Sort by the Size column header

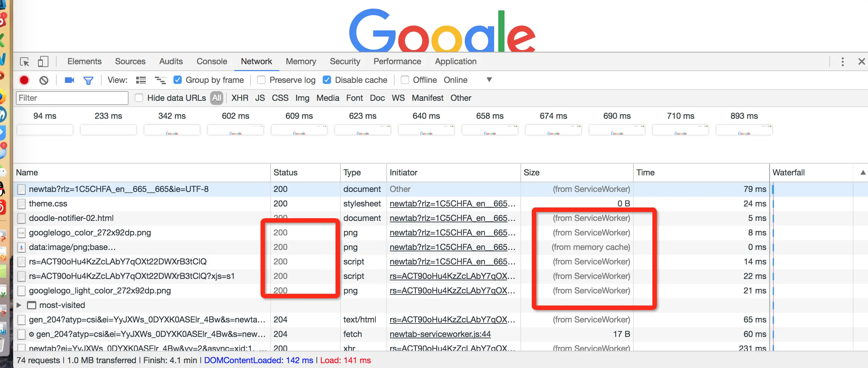point(577,173)
